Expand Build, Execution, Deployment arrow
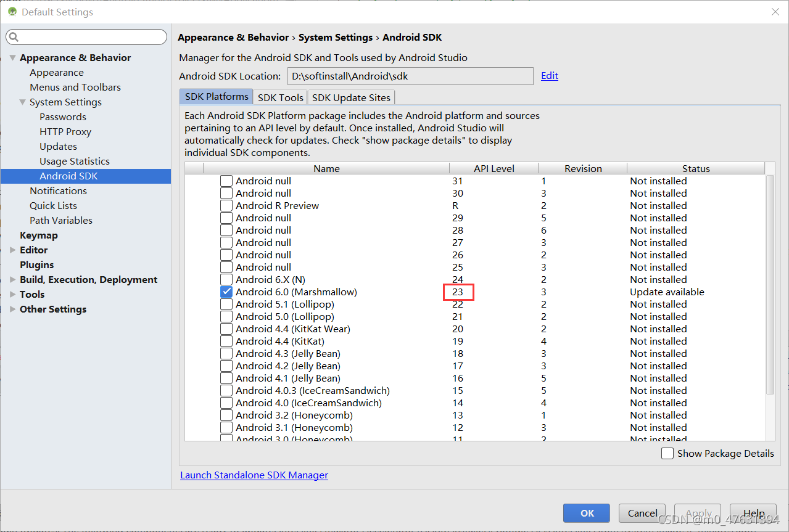This screenshot has width=789, height=532. tap(13, 280)
